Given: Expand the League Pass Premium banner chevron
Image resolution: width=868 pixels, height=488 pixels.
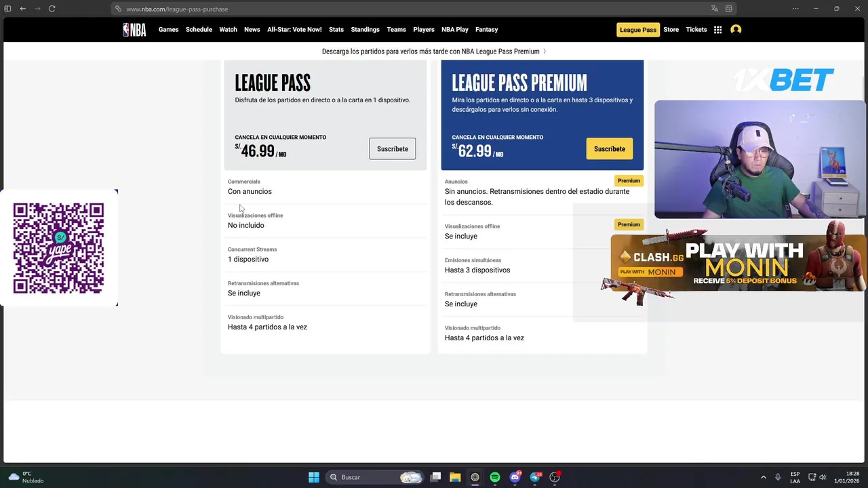Looking at the screenshot, I should 545,52.
